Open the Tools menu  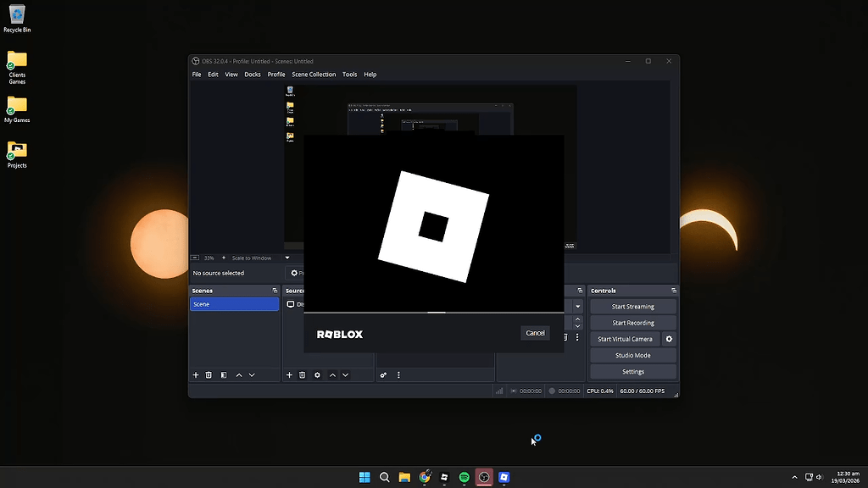(349, 75)
